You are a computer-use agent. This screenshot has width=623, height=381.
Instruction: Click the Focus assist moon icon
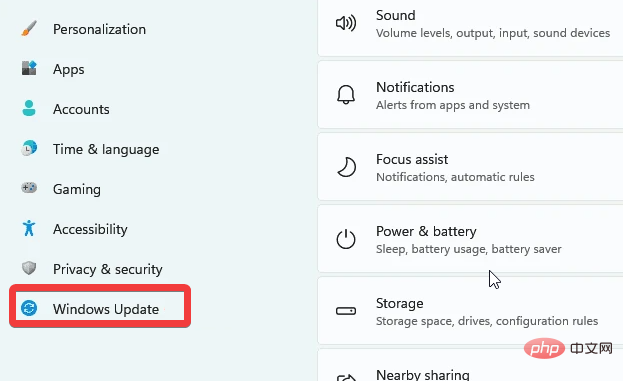pyautogui.click(x=346, y=167)
